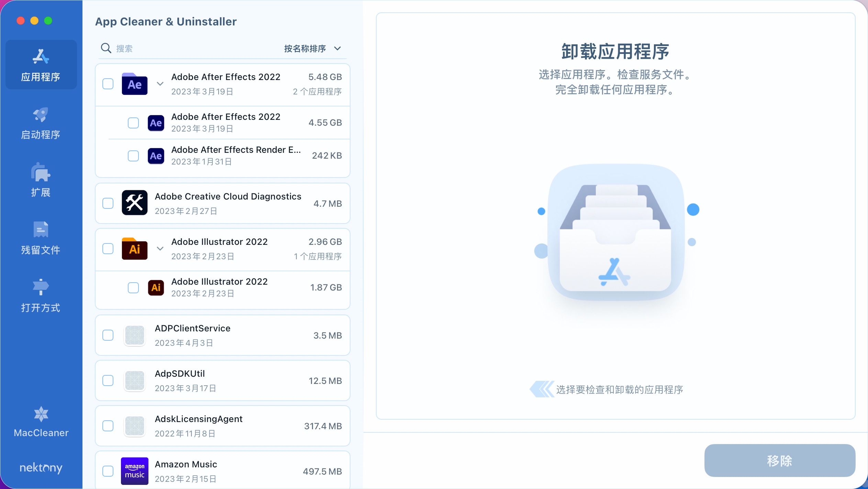Collapse the Adobe After Effects 2022 group chevron
The height and width of the screenshot is (489, 868).
[160, 84]
